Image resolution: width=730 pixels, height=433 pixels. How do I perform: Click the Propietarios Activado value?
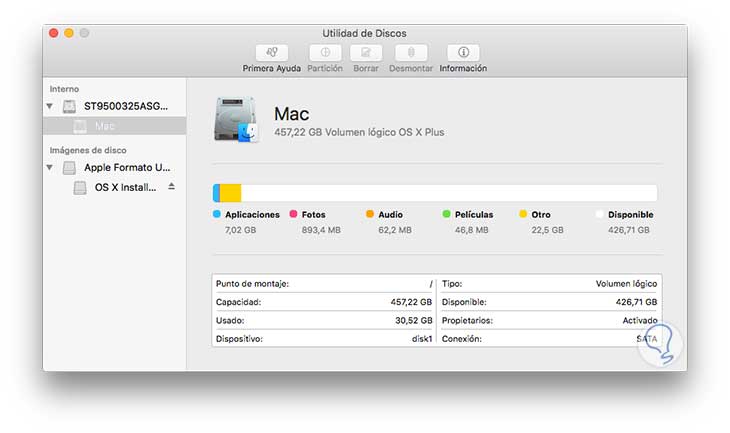[640, 320]
